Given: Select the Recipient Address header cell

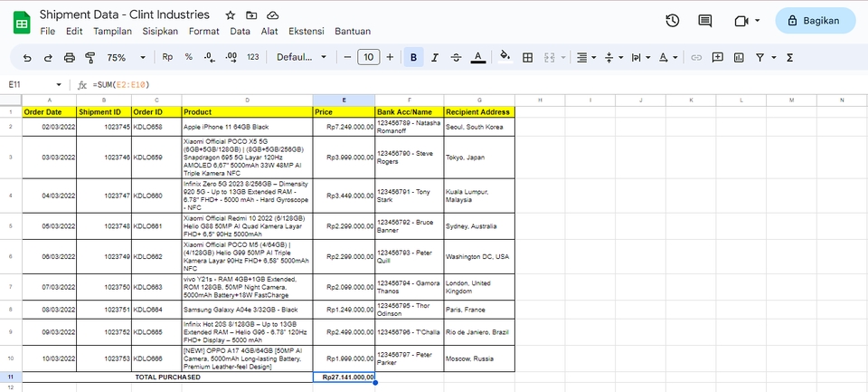Looking at the screenshot, I should [x=479, y=112].
